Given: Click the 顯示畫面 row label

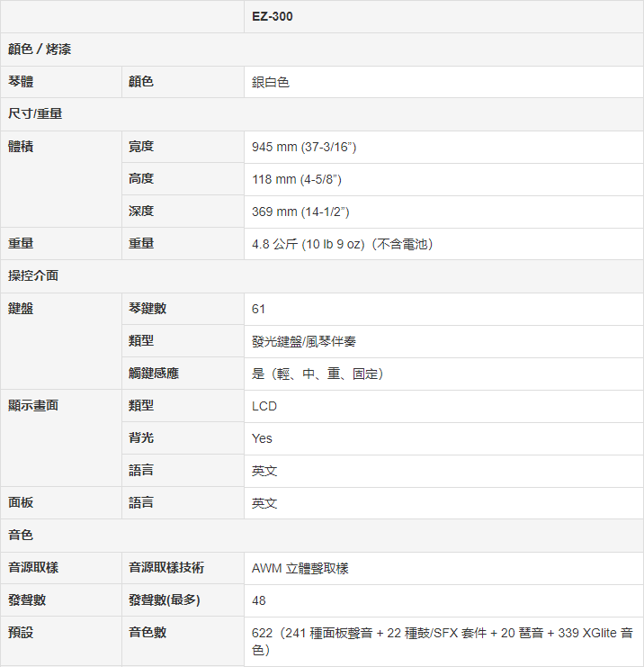Looking at the screenshot, I should 33,405.
